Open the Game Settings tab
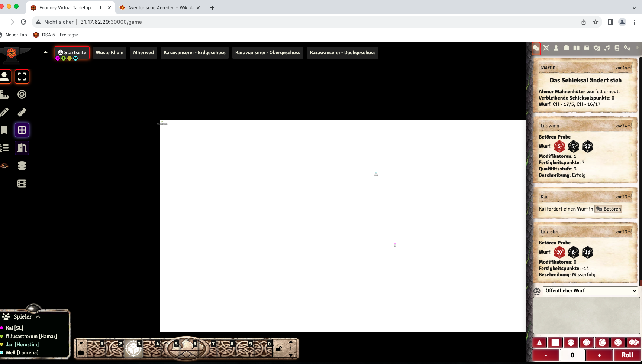Viewport: 642px width, 364px height. 628,48
